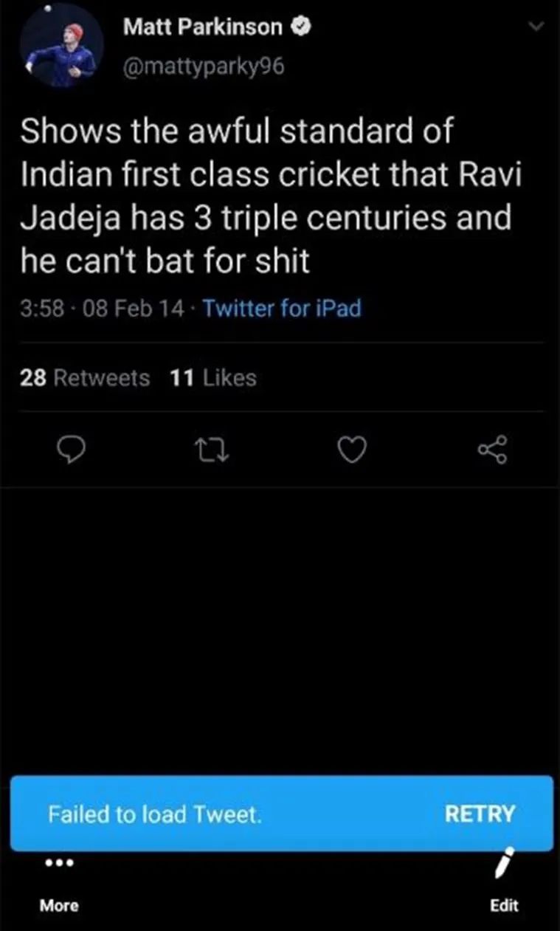Tap the Failed to load Tweet message
Image resolution: width=560 pixels, height=931 pixels.
pyautogui.click(x=155, y=814)
